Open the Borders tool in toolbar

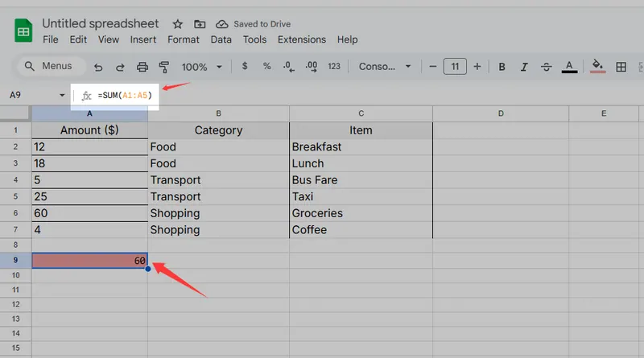point(621,67)
